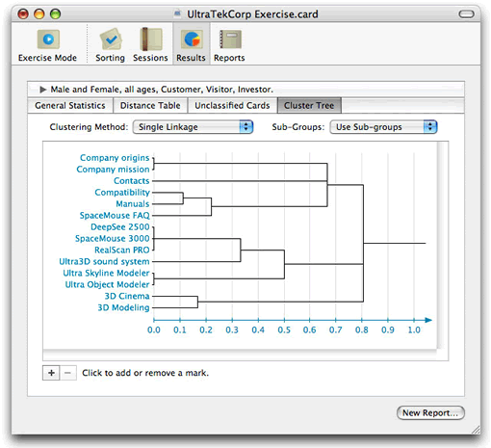The height and width of the screenshot is (448, 491).
Task: Click the green zoom window button
Action: (55, 13)
